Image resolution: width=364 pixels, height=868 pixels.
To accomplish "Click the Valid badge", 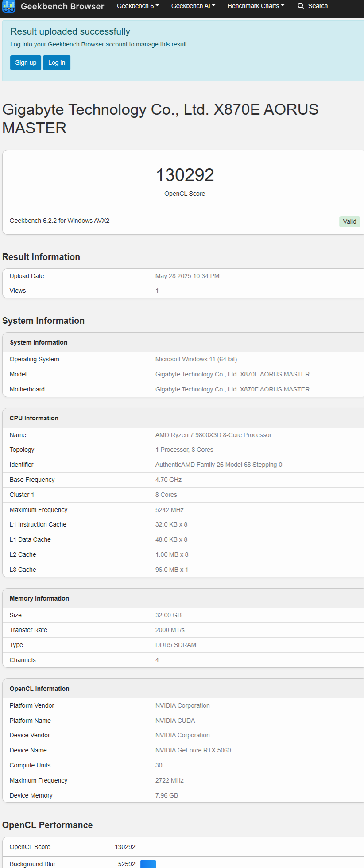I will coord(349,221).
